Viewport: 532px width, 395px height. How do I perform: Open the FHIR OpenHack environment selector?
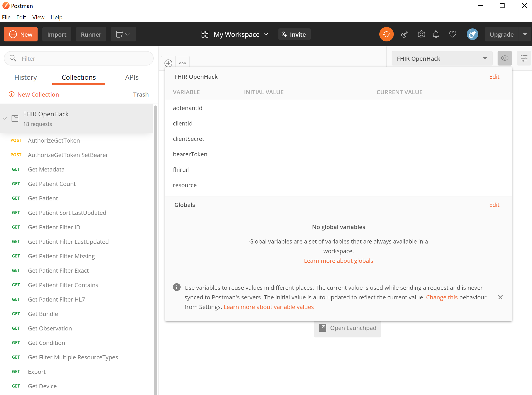click(442, 58)
